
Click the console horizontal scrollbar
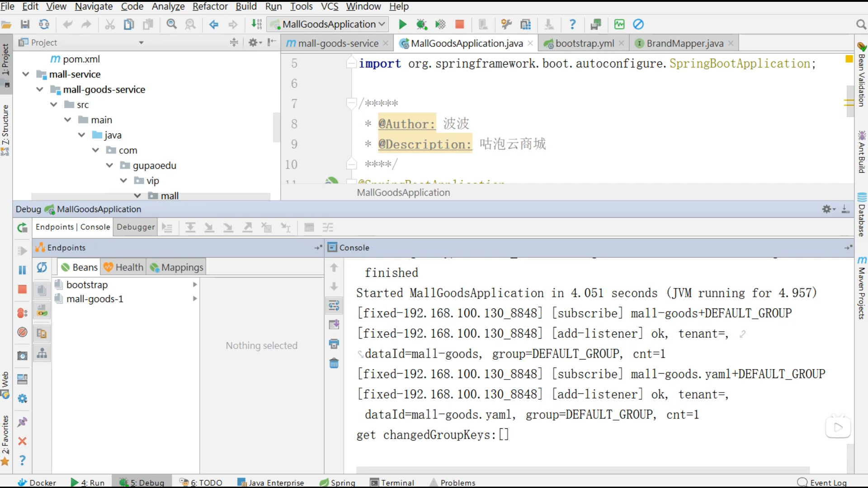(582, 469)
